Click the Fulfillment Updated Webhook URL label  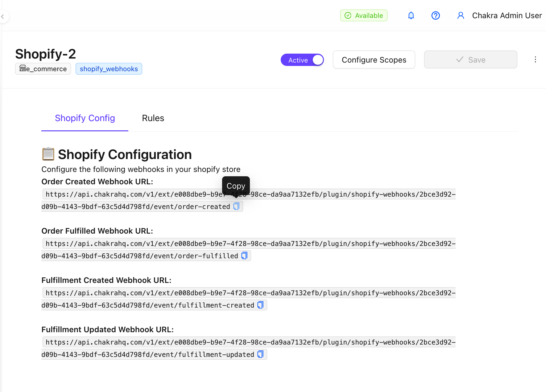click(108, 329)
